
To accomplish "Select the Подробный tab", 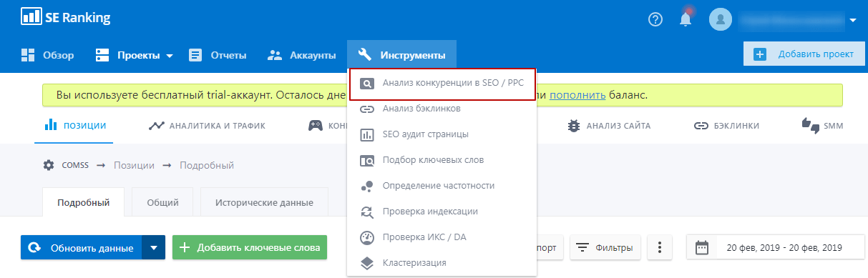I will (83, 202).
